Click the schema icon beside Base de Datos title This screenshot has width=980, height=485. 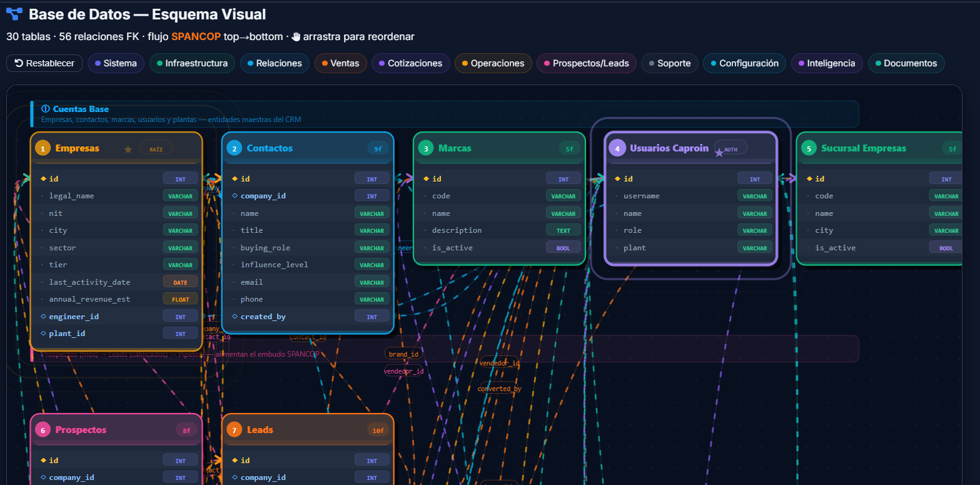pos(14,14)
